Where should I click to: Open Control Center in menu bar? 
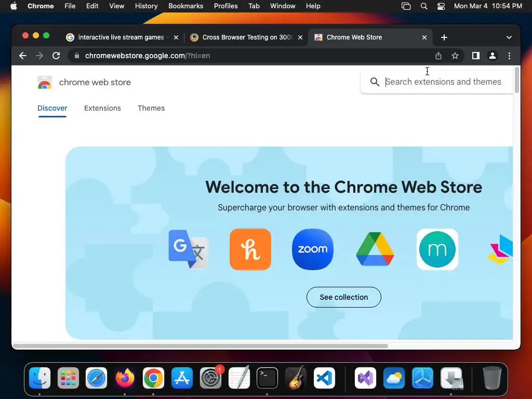pos(441,6)
